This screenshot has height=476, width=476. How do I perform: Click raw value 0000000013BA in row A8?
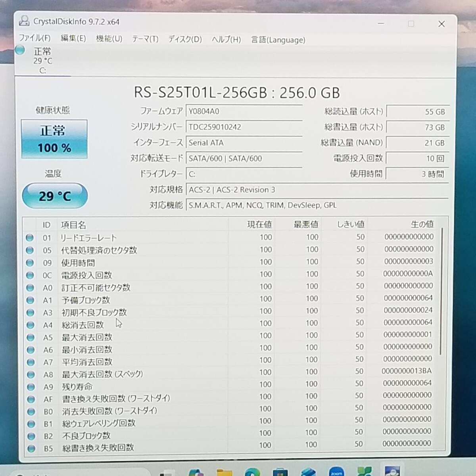coord(406,371)
